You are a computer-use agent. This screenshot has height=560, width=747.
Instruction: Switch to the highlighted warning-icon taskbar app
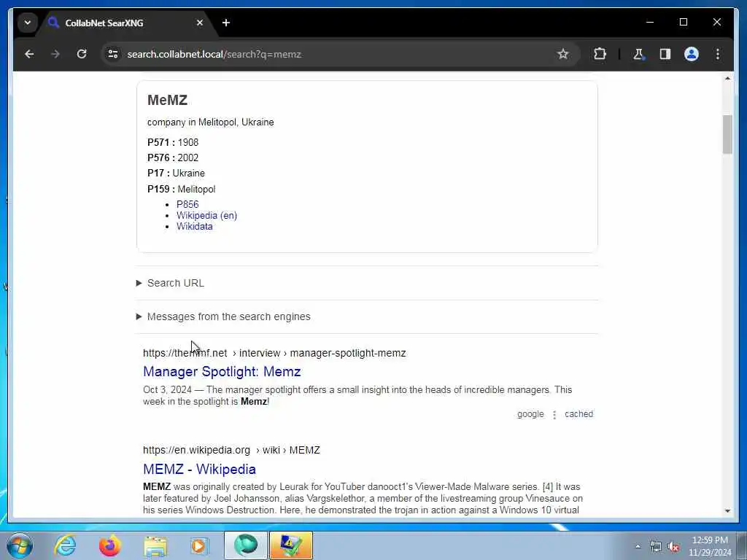click(291, 545)
